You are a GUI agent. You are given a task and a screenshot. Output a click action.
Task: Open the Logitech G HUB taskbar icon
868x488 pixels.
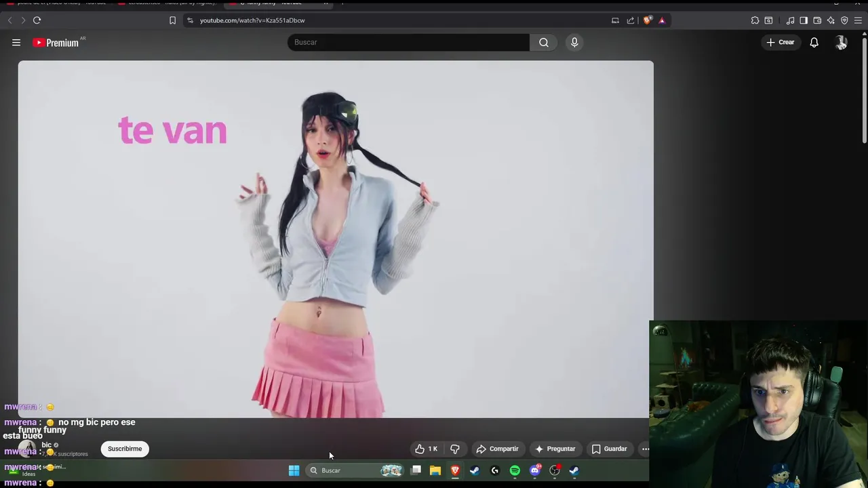[494, 470]
